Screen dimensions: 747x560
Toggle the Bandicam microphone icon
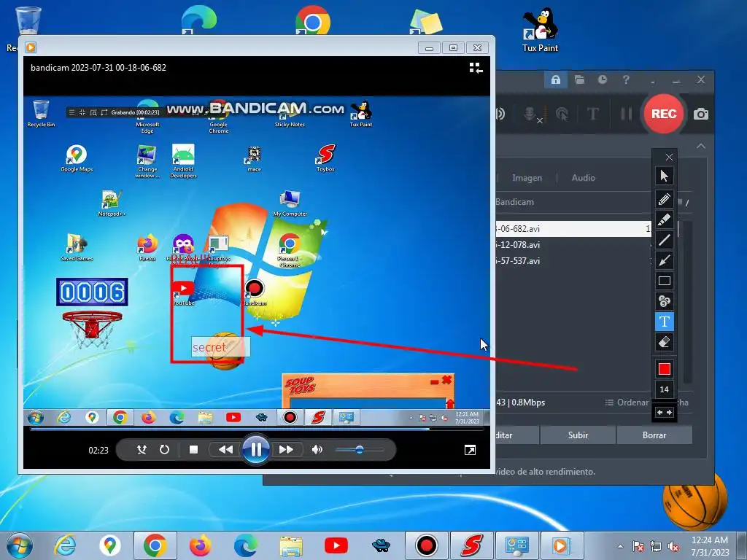[532, 114]
